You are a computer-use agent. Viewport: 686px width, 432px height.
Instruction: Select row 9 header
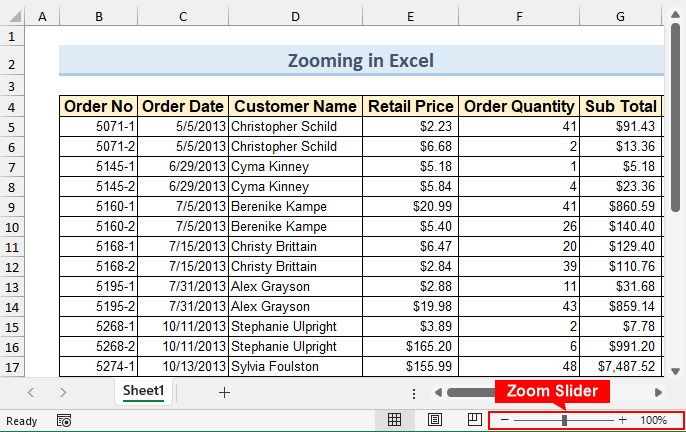[12, 207]
